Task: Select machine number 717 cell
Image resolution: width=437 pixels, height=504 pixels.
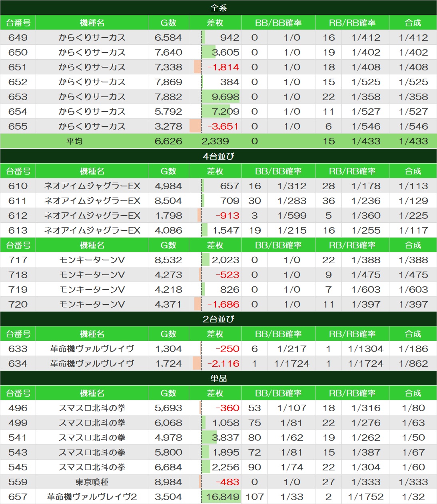Action: pos(18,260)
